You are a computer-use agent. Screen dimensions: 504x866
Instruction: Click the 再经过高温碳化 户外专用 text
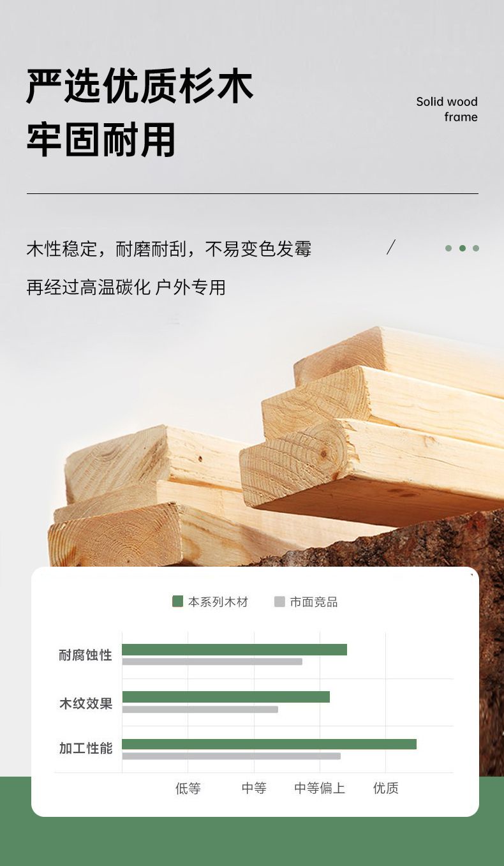(126, 287)
